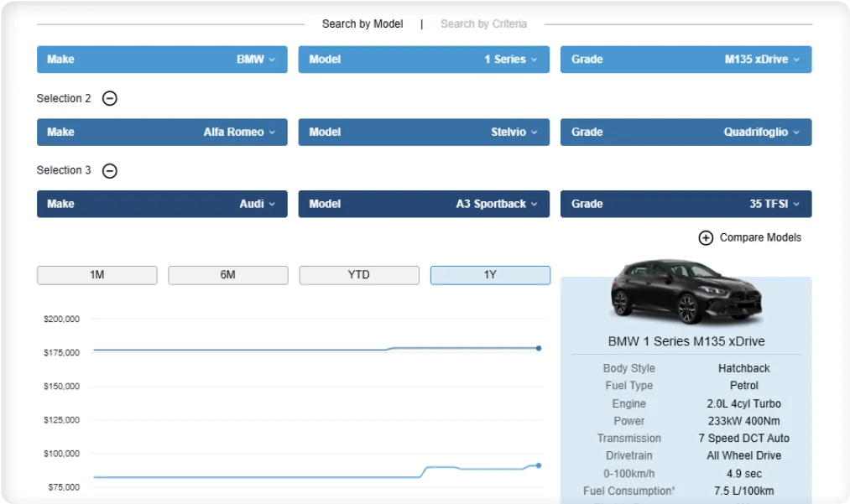Click the 4.9 sec acceleration value
Viewport: 850px width, 504px height.
point(743,474)
